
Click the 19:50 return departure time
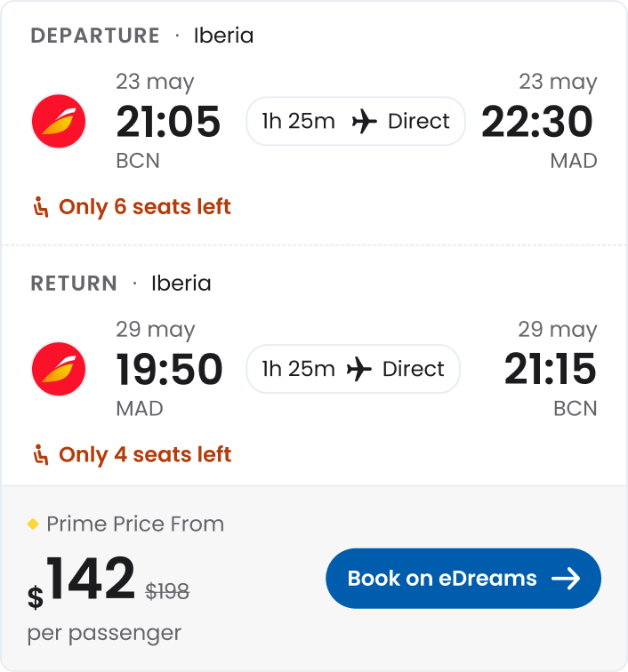tap(169, 370)
